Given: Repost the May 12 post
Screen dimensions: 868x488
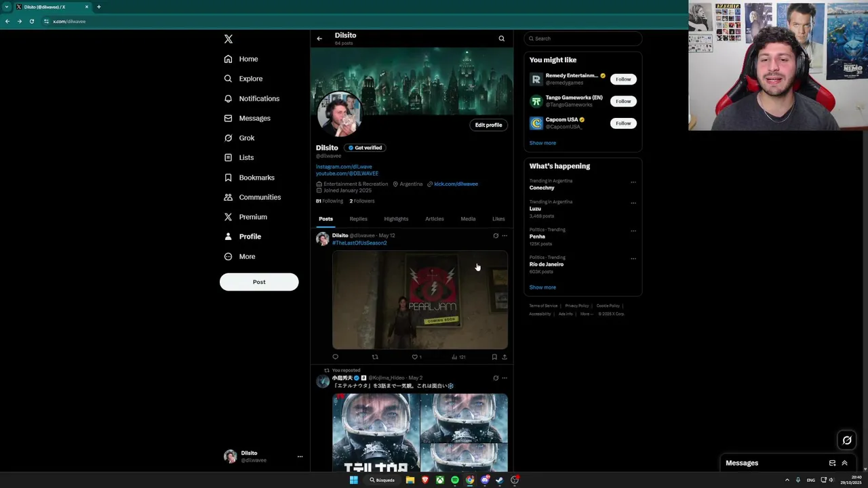Looking at the screenshot, I should [375, 357].
